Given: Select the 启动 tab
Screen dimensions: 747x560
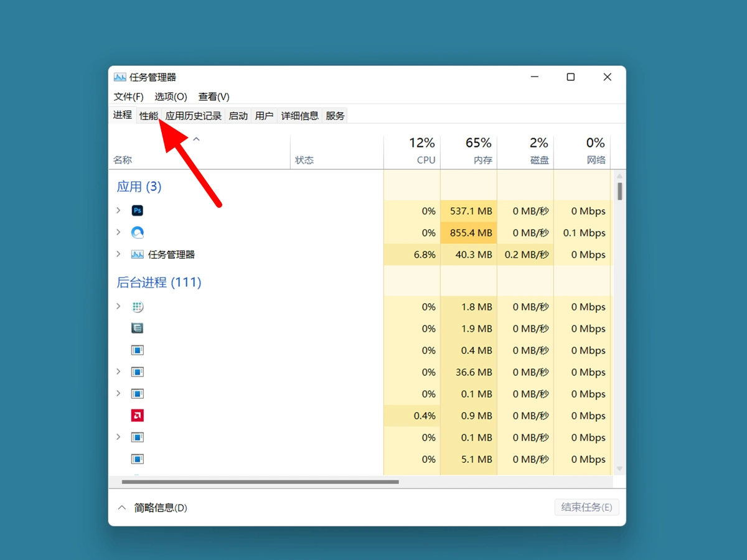Looking at the screenshot, I should click(x=238, y=115).
